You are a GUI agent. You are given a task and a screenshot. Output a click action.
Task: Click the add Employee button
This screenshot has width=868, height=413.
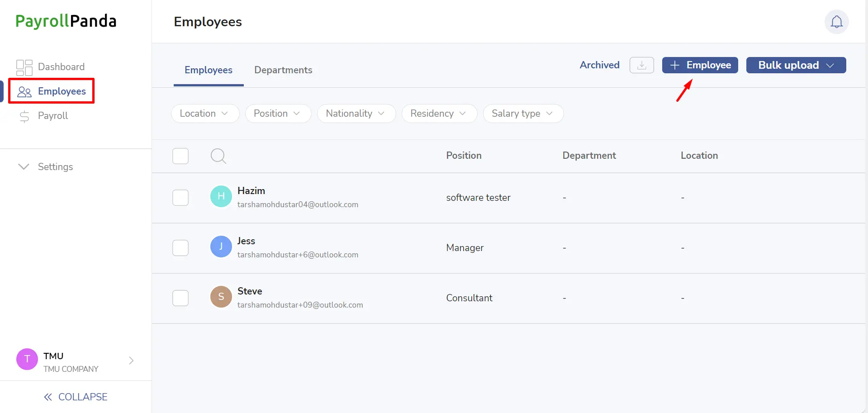[700, 65]
